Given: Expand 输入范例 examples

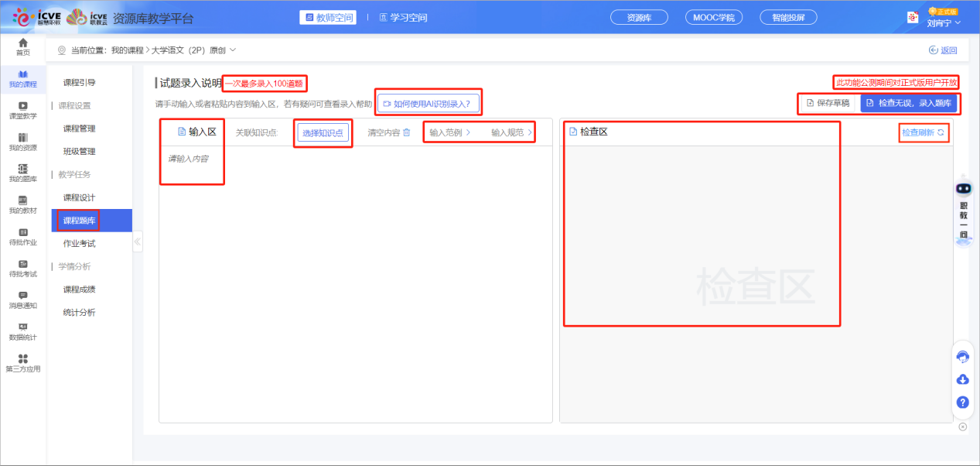Looking at the screenshot, I should (x=449, y=132).
